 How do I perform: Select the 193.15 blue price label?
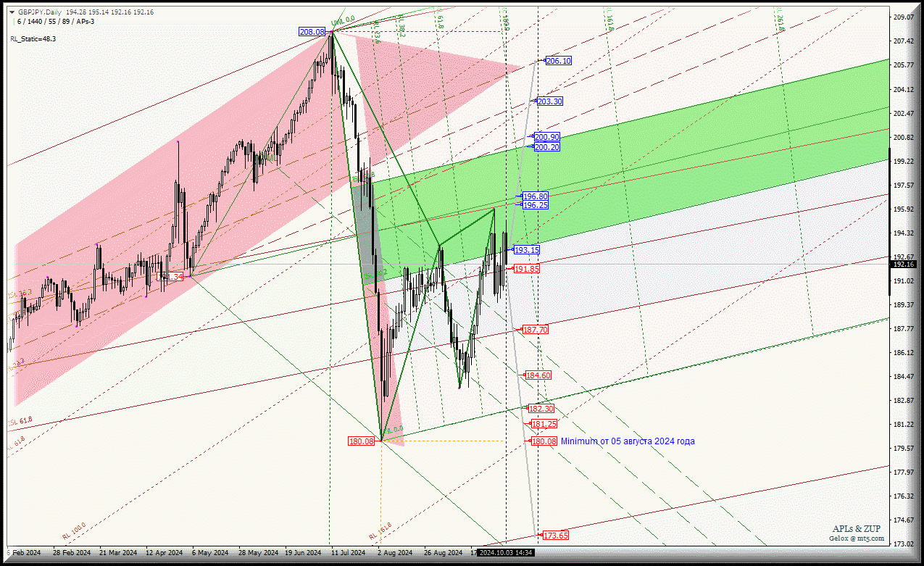(526, 250)
